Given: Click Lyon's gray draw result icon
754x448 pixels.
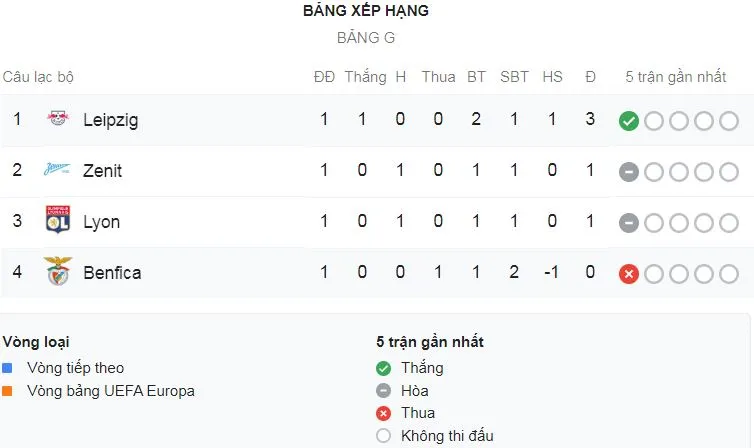Looking at the screenshot, I should click(x=628, y=222).
